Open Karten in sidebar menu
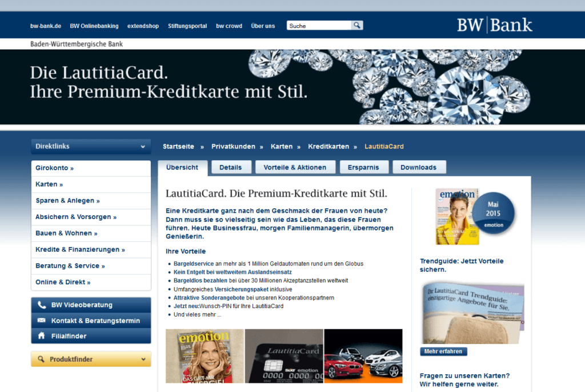 click(91, 184)
